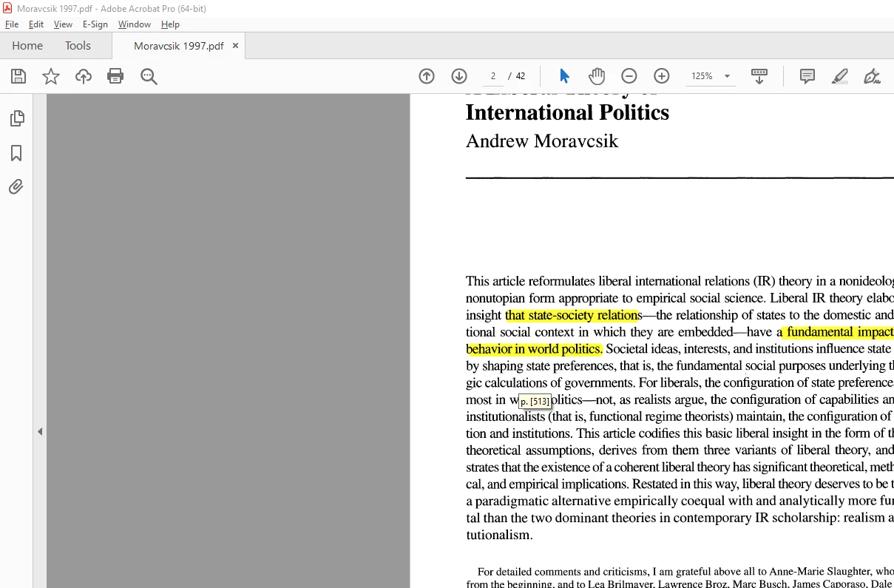Click highlighted phrase 'fundamental impact'
The image size is (894, 588).
pyautogui.click(x=839, y=332)
